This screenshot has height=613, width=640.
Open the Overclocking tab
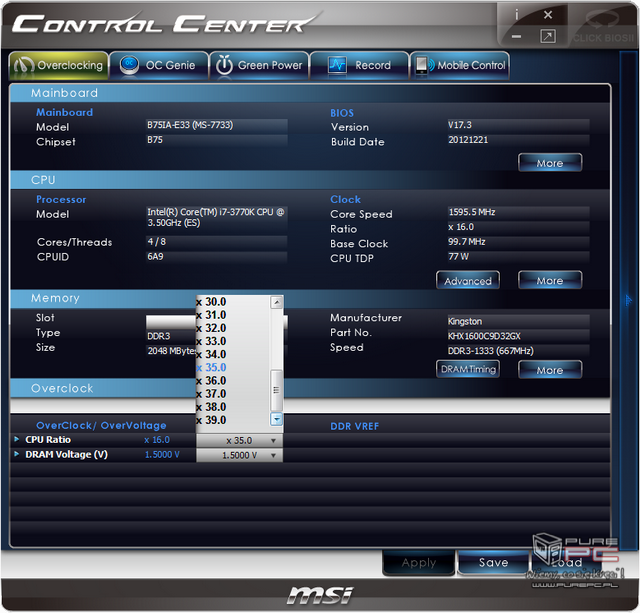tap(59, 65)
